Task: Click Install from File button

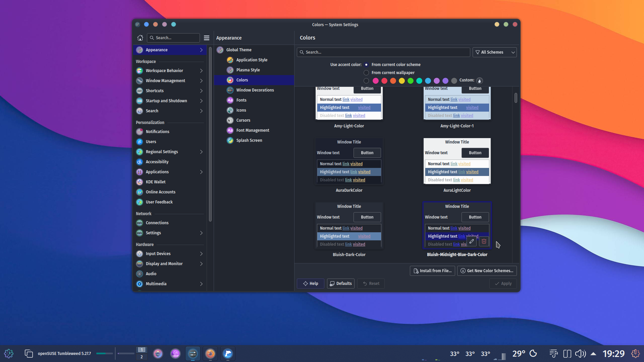Action: coord(432,271)
